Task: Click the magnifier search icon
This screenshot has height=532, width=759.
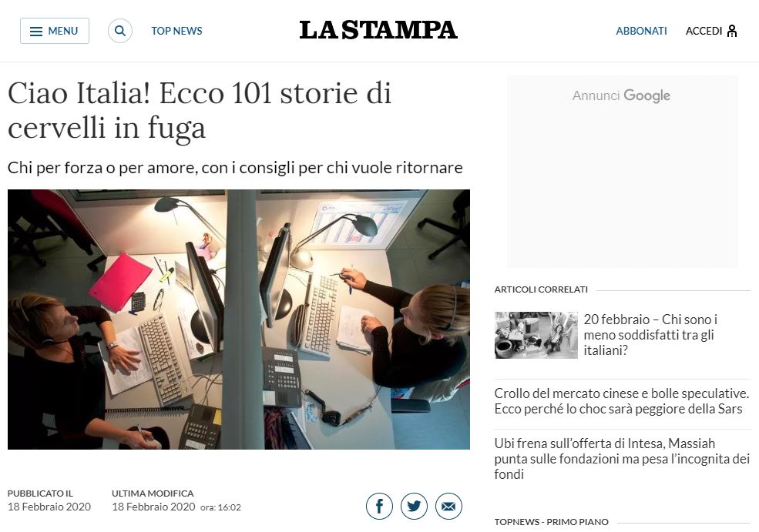Action: pyautogui.click(x=120, y=31)
